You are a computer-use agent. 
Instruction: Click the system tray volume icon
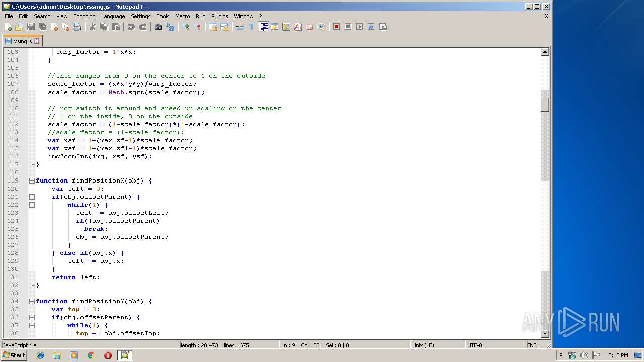(584, 355)
